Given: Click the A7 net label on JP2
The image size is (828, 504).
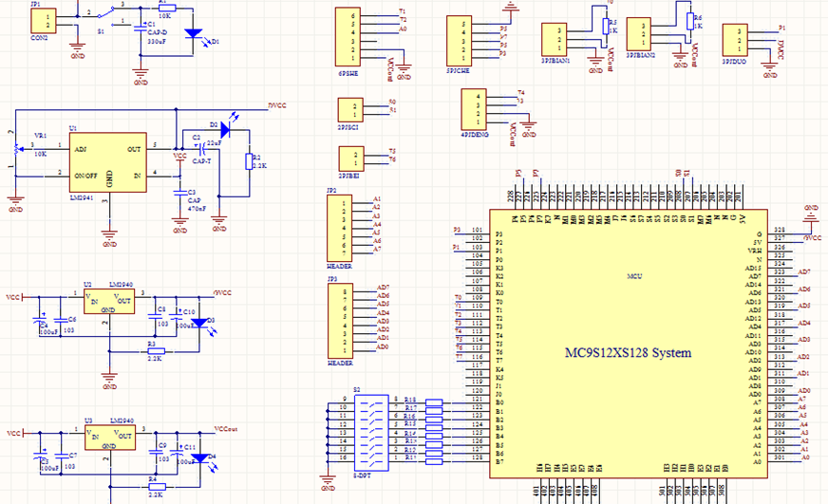Looking at the screenshot, I should (377, 249).
